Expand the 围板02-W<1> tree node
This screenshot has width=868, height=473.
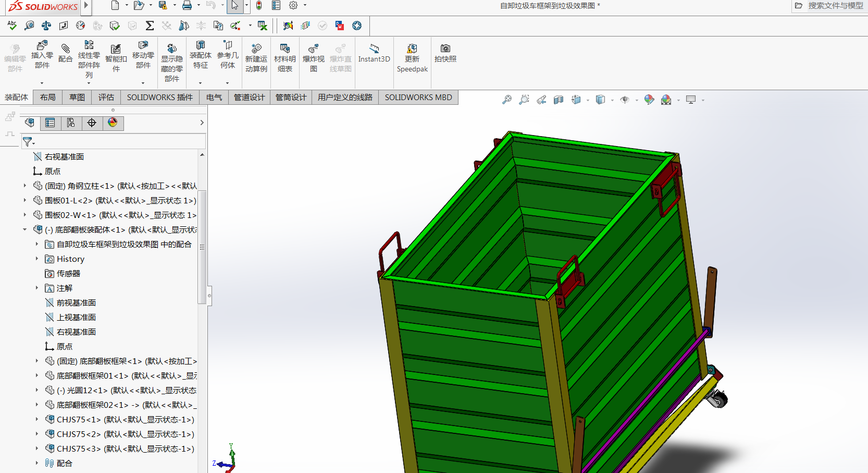click(24, 215)
